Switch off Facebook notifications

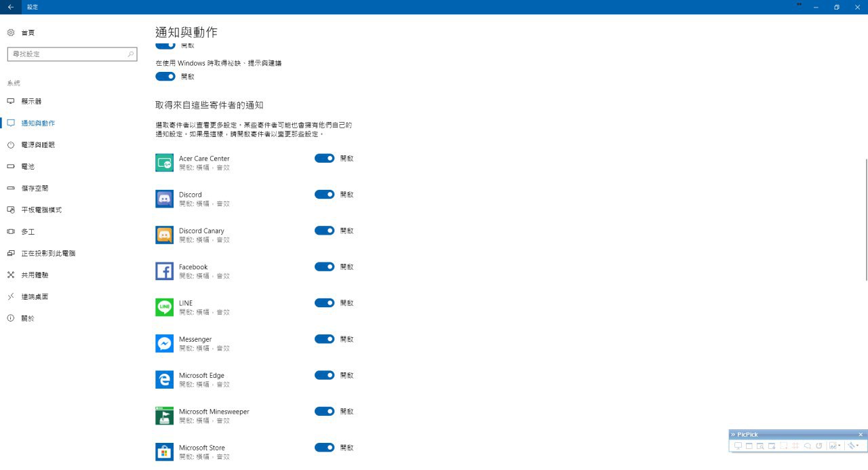pos(325,267)
